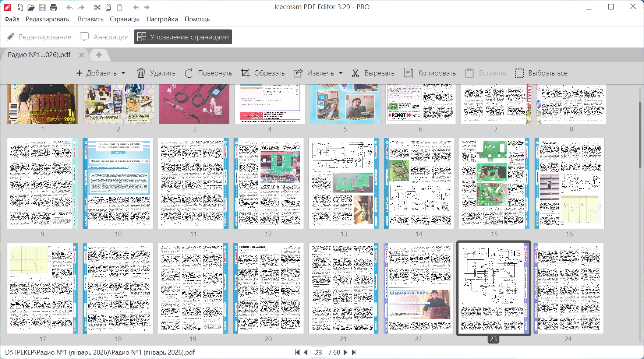The height and width of the screenshot is (359, 644).
Task: Open the Страницы menu
Action: [x=125, y=19]
